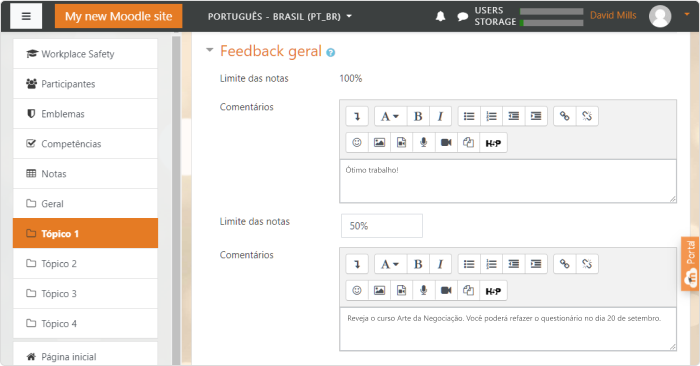This screenshot has height=366, width=700.
Task: Insert an image in the second editor
Action: pos(379,291)
